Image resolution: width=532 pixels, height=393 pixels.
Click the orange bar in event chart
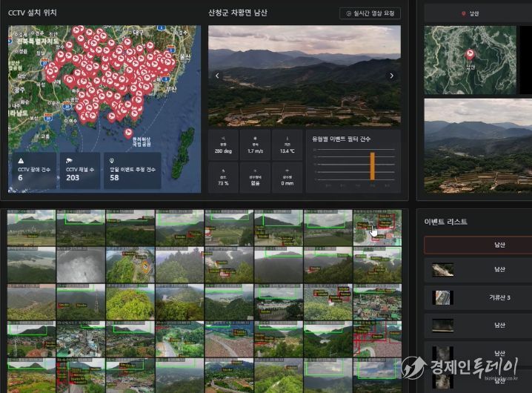coord(372,166)
